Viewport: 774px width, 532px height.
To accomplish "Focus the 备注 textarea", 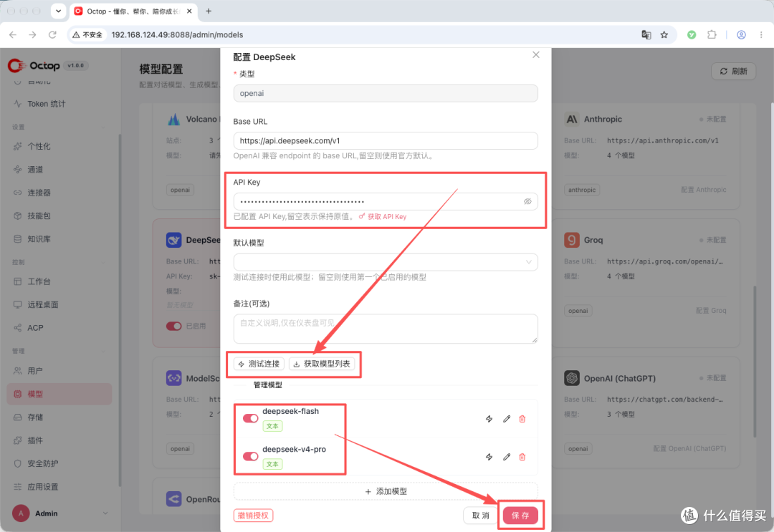I will pos(386,329).
